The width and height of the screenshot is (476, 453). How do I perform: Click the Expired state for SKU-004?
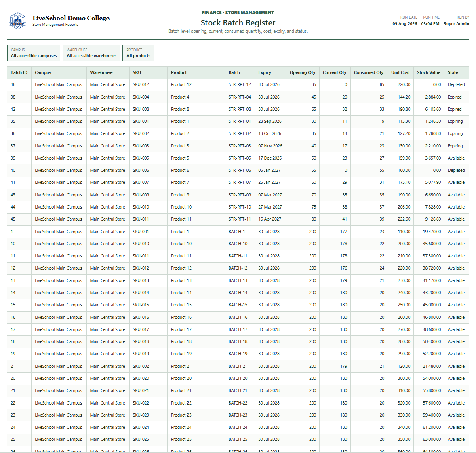point(455,97)
